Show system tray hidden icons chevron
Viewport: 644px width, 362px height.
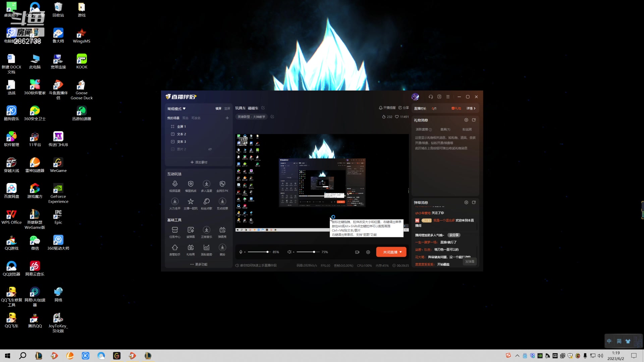(x=517, y=356)
